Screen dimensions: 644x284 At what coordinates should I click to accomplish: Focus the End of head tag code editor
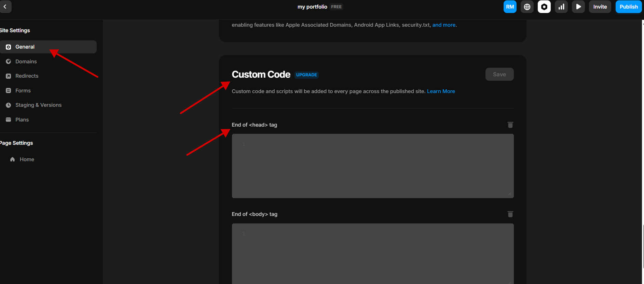pyautogui.click(x=373, y=166)
